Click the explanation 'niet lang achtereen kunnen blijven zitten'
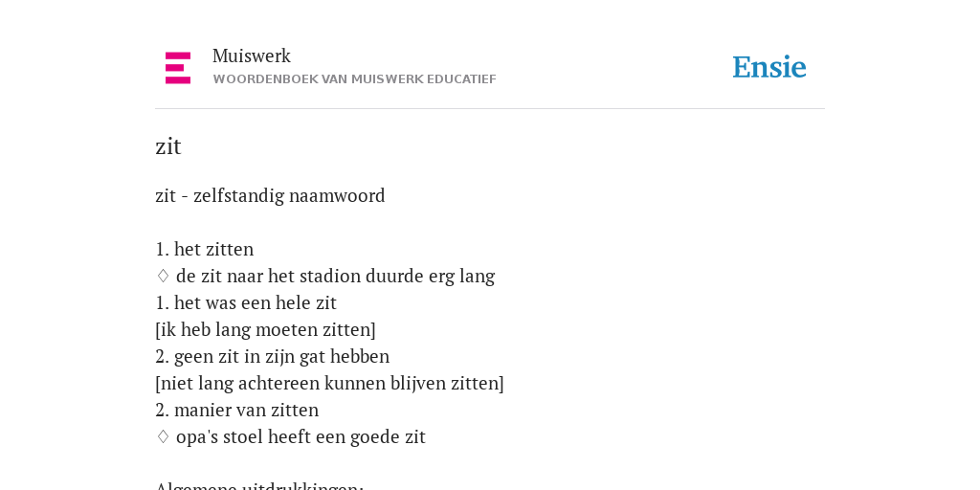The image size is (980, 490). [x=329, y=384]
